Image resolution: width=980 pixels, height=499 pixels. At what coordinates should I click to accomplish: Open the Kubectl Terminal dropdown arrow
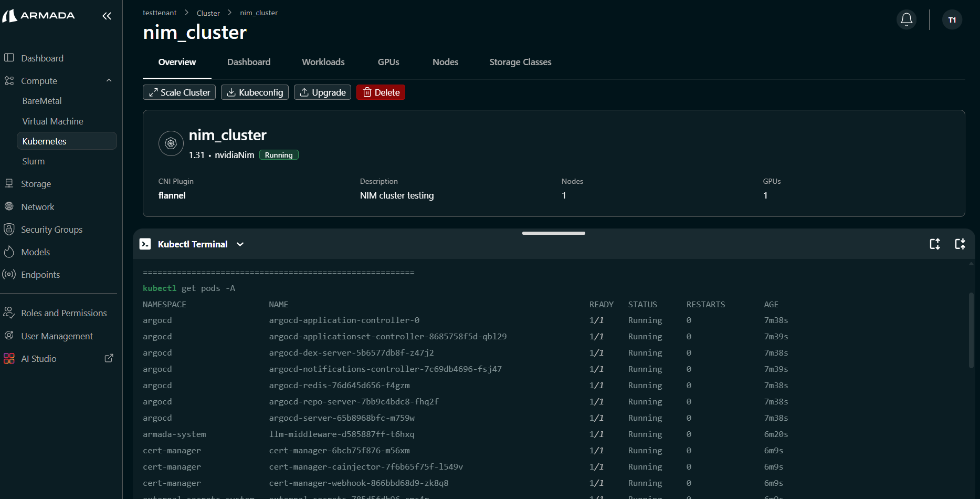(240, 244)
